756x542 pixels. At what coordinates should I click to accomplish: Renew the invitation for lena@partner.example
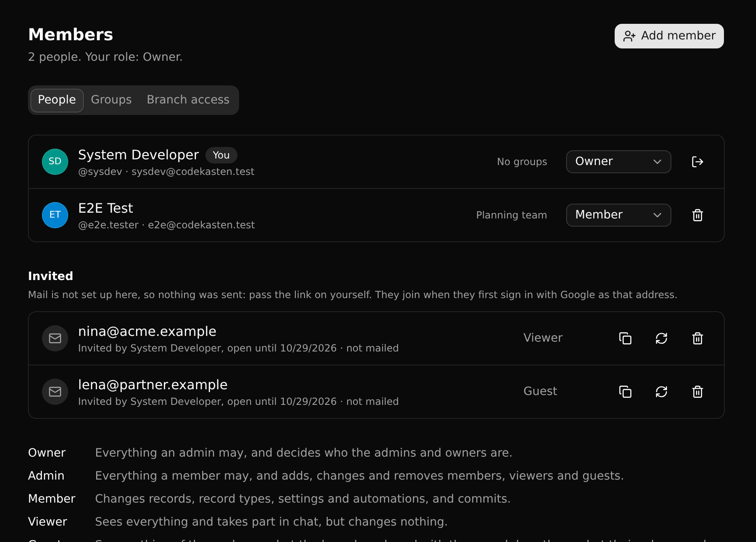click(661, 392)
